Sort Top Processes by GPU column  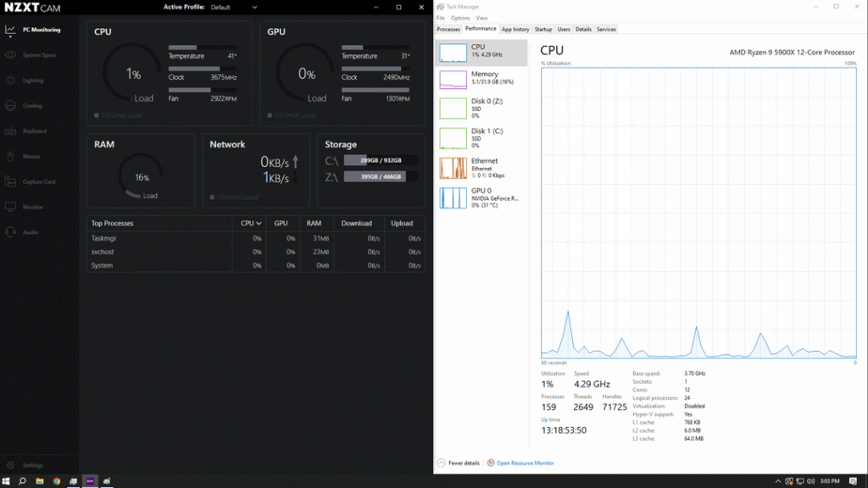[281, 224]
